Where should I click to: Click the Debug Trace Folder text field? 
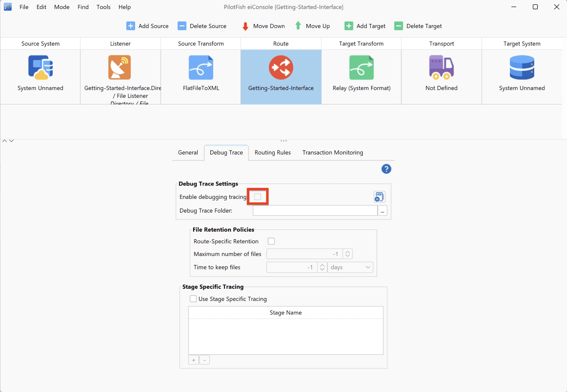pos(315,210)
